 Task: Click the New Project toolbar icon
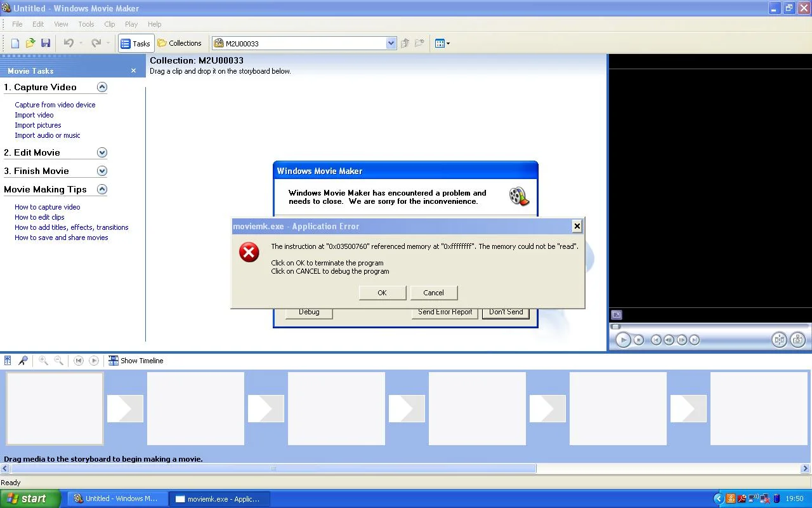click(x=15, y=43)
